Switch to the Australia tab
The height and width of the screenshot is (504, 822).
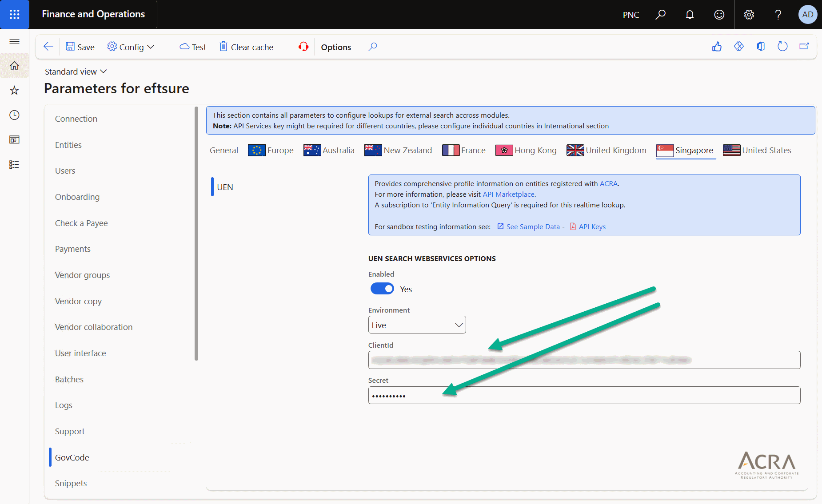(x=329, y=151)
